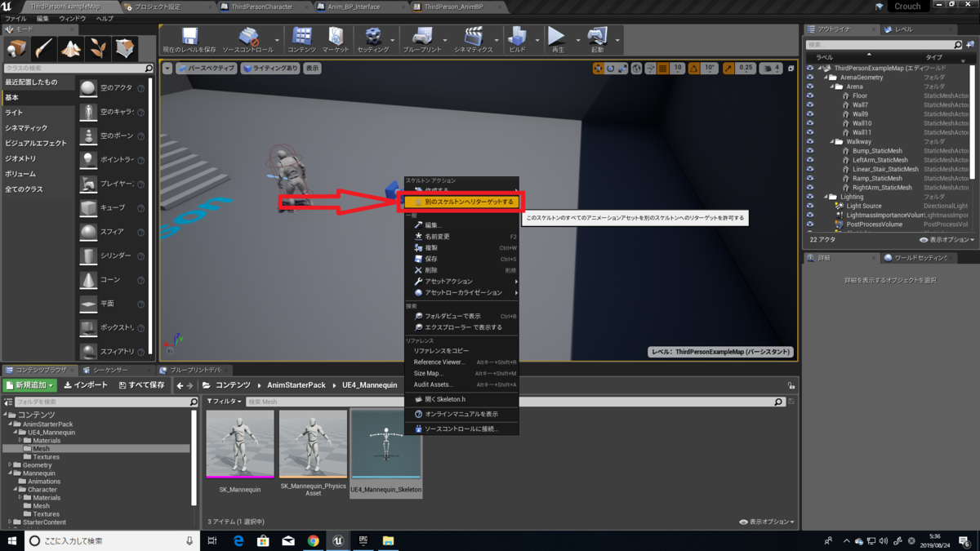
Task: Open camera speed 4 setting
Action: [x=772, y=69]
